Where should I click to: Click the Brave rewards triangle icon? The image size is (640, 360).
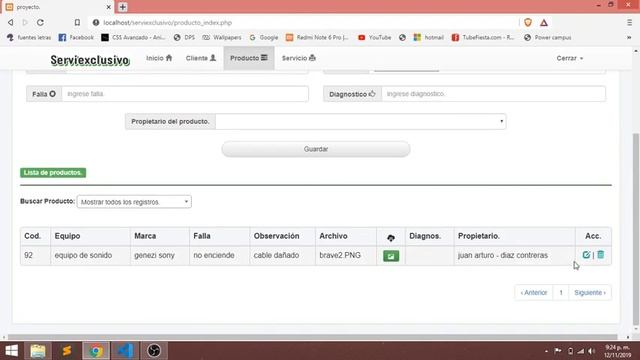click(x=544, y=23)
